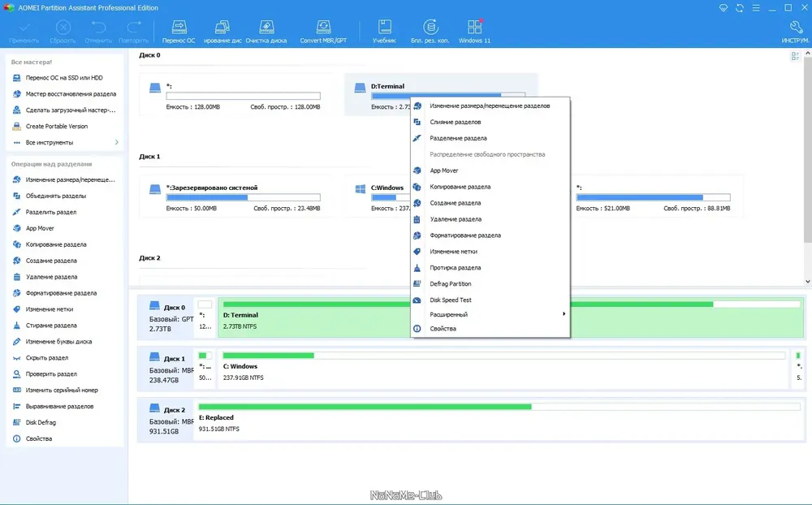This screenshot has height=505, width=812.
Task: Expand Все инструменты in the sidebar
Action: 65,142
